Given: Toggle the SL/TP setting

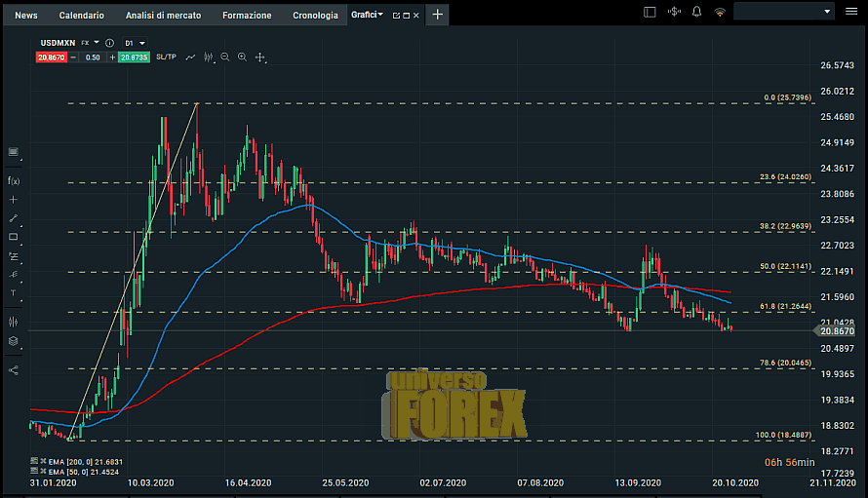Looking at the screenshot, I should (167, 57).
